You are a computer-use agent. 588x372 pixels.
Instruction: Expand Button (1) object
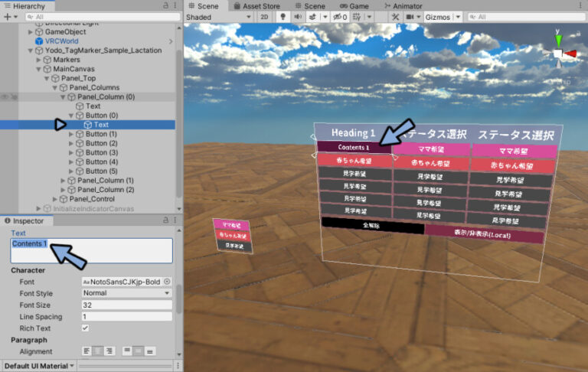[71, 134]
